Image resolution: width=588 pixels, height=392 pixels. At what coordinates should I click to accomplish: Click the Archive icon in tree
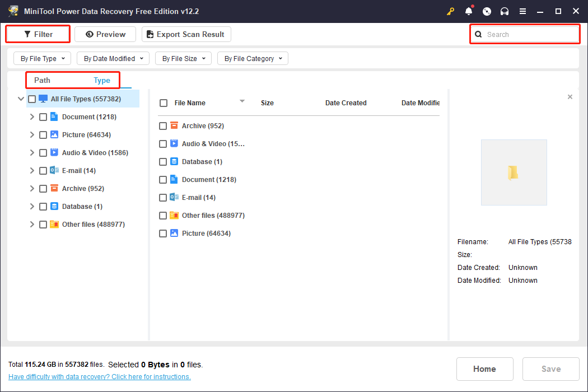click(54, 188)
